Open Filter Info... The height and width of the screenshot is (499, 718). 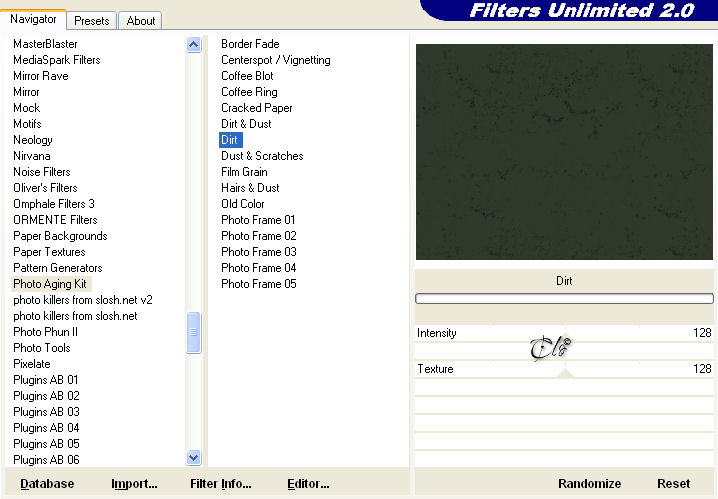point(221,483)
